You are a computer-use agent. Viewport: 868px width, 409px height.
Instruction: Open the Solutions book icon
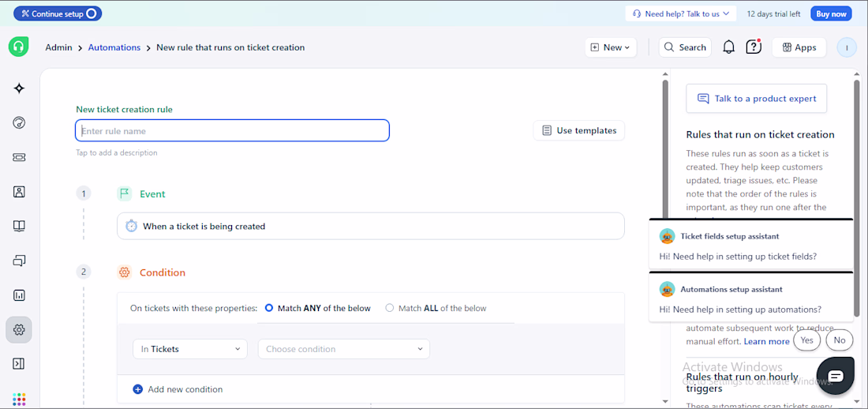pyautogui.click(x=19, y=226)
